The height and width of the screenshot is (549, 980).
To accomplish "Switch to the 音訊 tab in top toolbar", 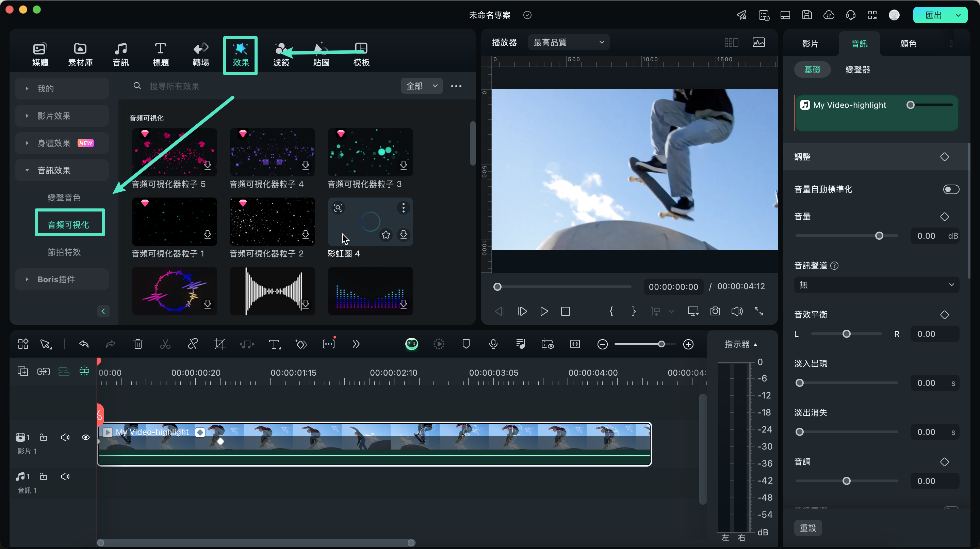I will click(120, 55).
